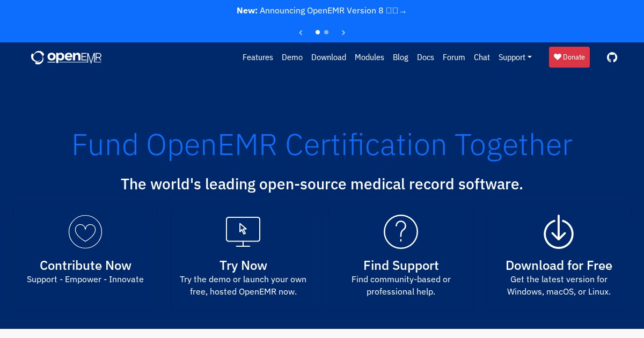The width and height of the screenshot is (644, 338).
Task: Click 'Find community-based or professional help.' text
Action: click(x=401, y=286)
